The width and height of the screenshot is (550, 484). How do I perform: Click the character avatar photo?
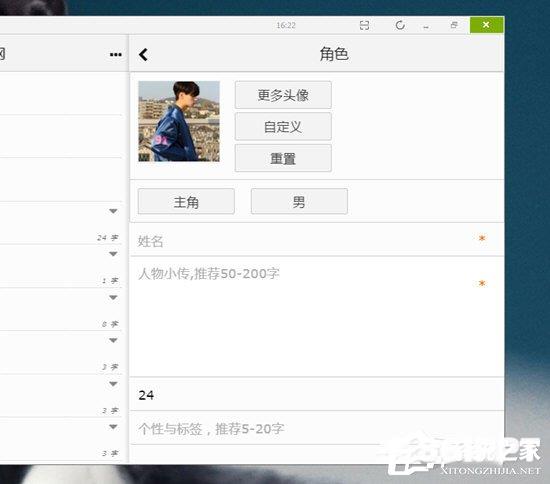(x=179, y=121)
